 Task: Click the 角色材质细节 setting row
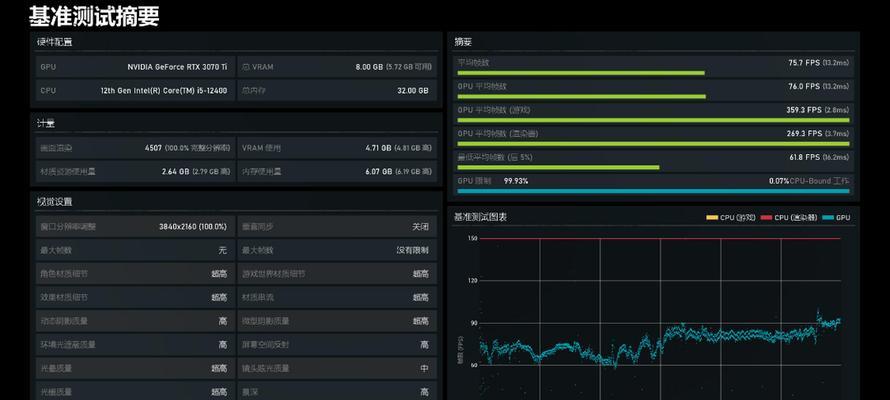[x=135, y=274]
